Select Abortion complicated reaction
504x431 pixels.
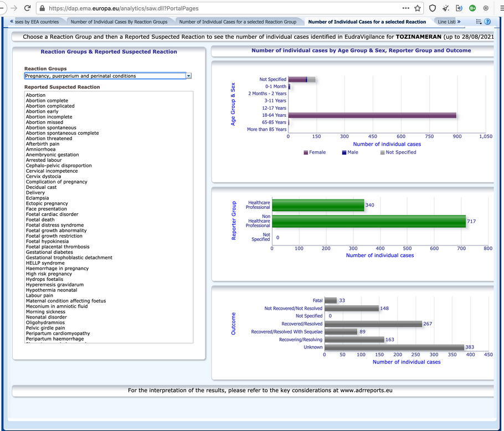(50, 106)
